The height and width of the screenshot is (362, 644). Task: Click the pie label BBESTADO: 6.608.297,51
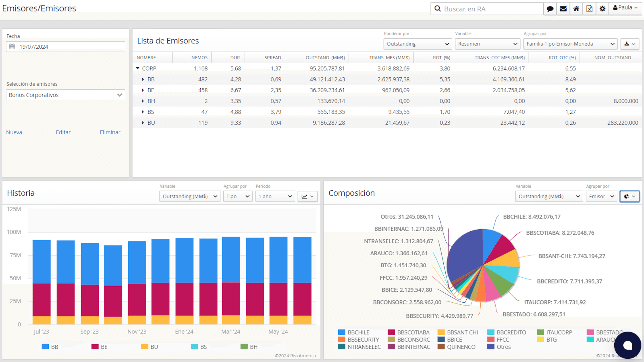[x=534, y=314]
